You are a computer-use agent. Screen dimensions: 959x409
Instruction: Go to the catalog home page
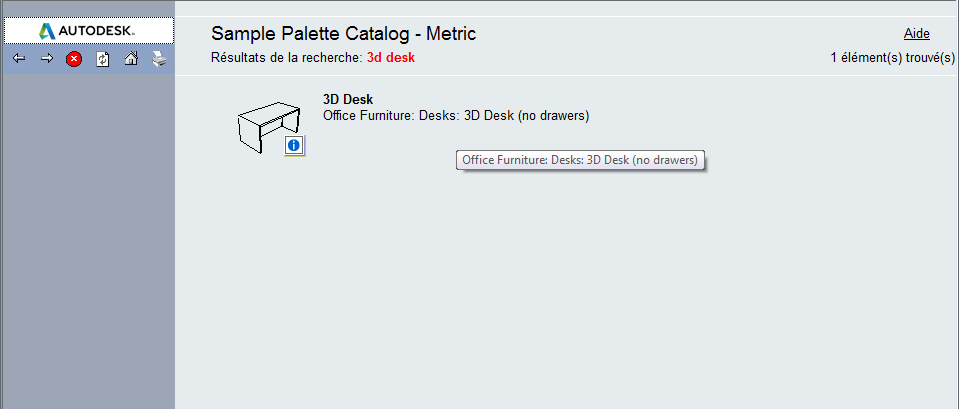[x=130, y=59]
